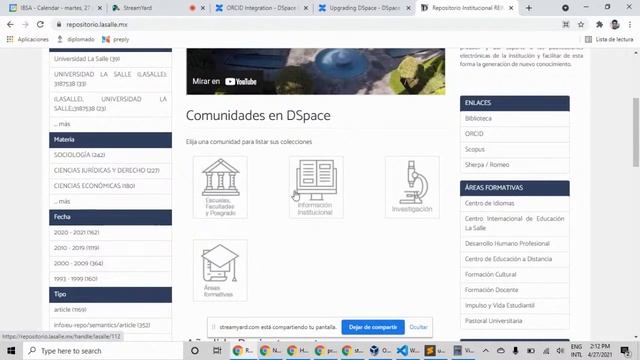The width and height of the screenshot is (640, 360).
Task: Click Mirar en YouTube on the video
Action: point(224,81)
